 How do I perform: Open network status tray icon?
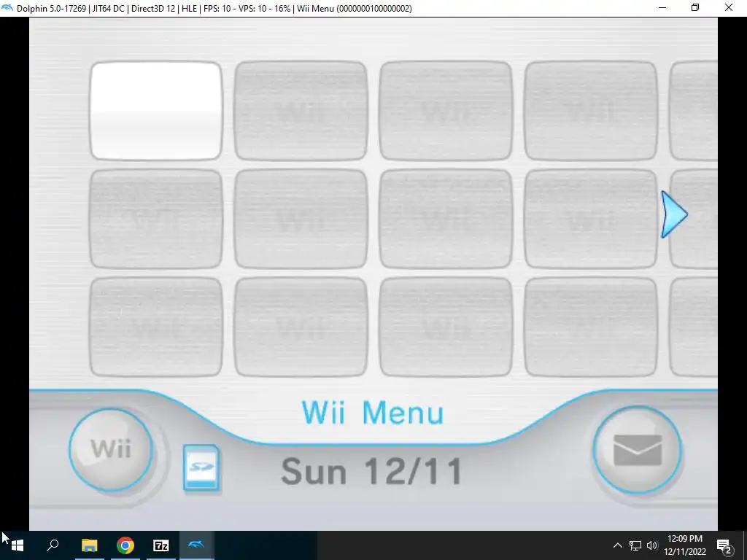coord(635,545)
